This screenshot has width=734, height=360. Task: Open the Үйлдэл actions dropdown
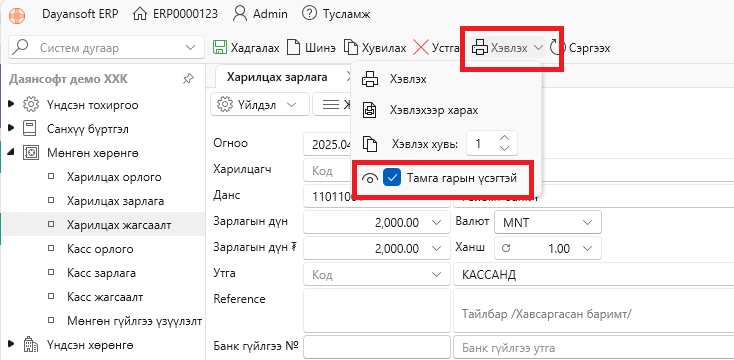pyautogui.click(x=260, y=104)
